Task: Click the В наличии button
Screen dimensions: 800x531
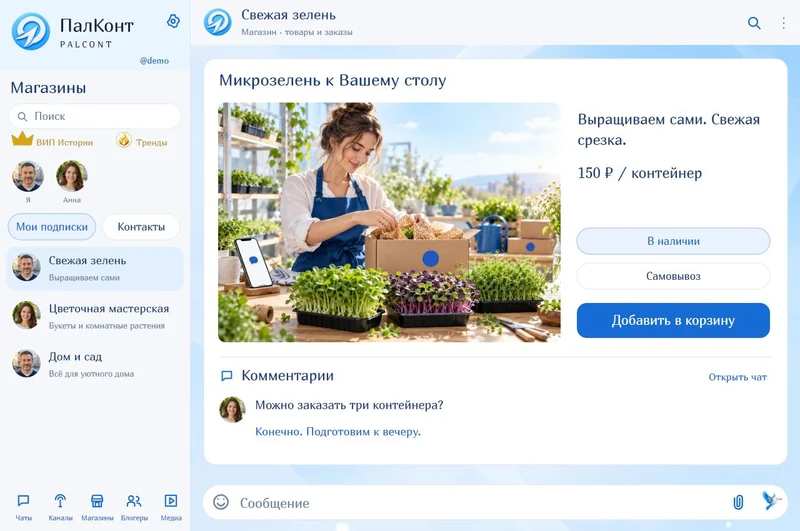Action: pyautogui.click(x=673, y=241)
